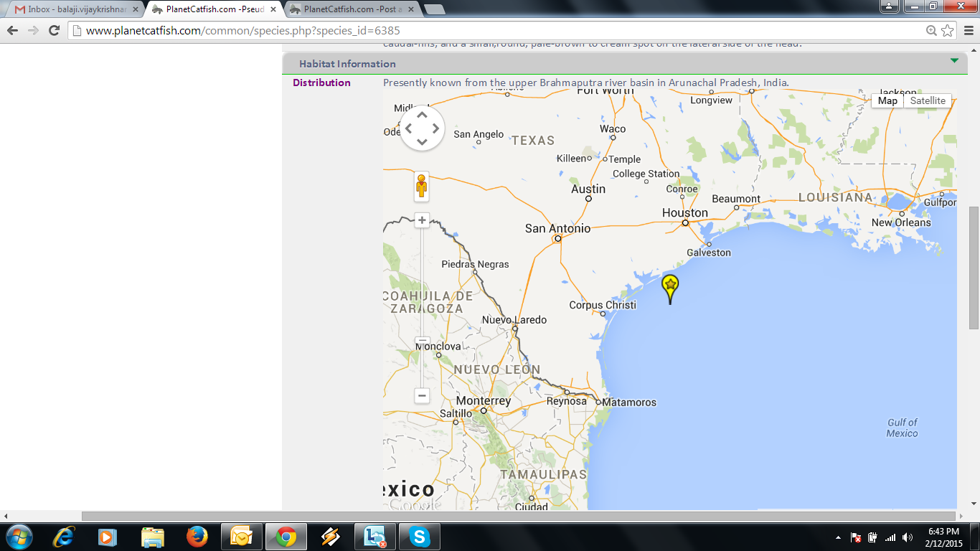Click the power plug tray icon
The image size is (980, 551).
(872, 537)
